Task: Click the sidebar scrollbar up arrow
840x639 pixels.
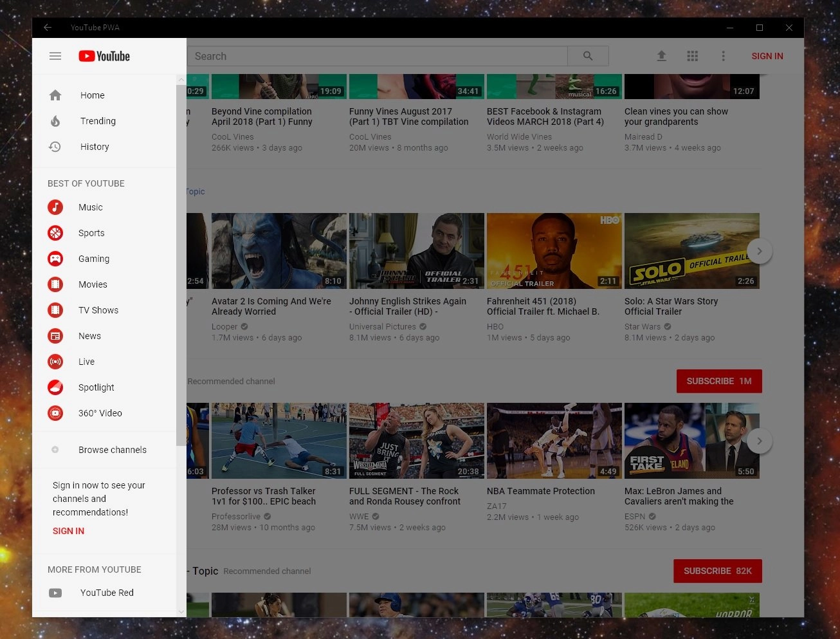Action: [x=181, y=80]
